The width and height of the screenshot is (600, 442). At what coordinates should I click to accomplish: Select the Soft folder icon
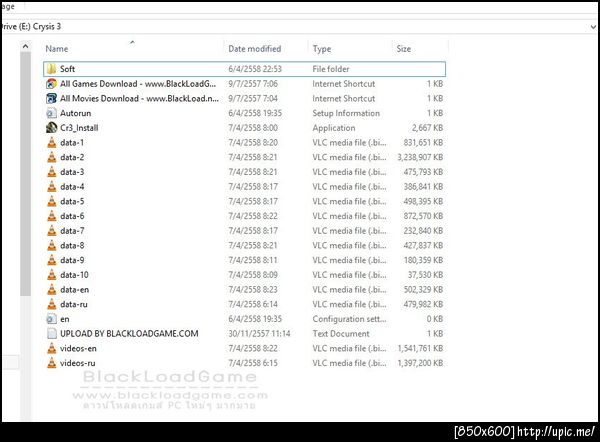(x=51, y=69)
